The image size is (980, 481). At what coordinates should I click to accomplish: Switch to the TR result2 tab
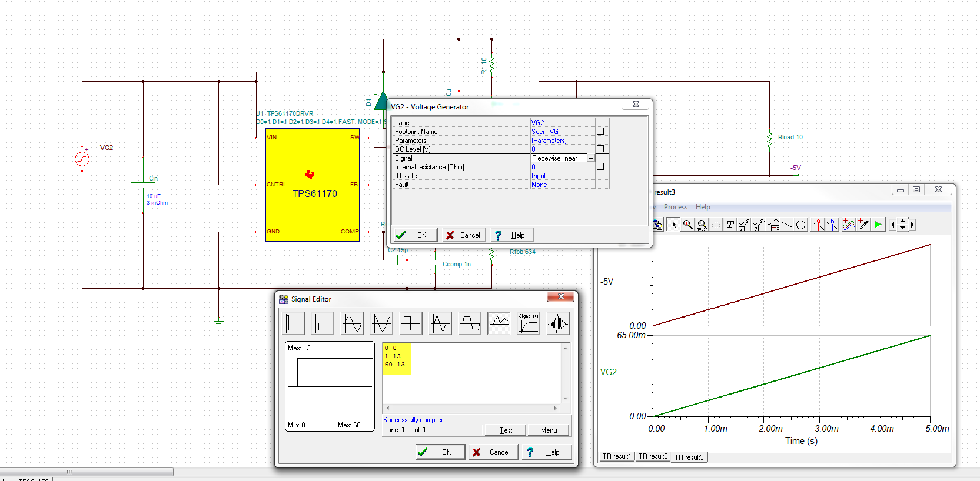[x=653, y=456]
